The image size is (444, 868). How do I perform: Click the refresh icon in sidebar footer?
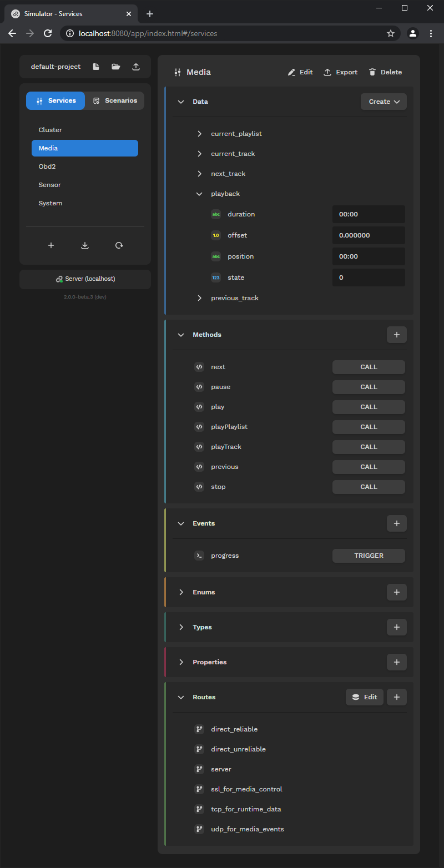click(x=119, y=245)
